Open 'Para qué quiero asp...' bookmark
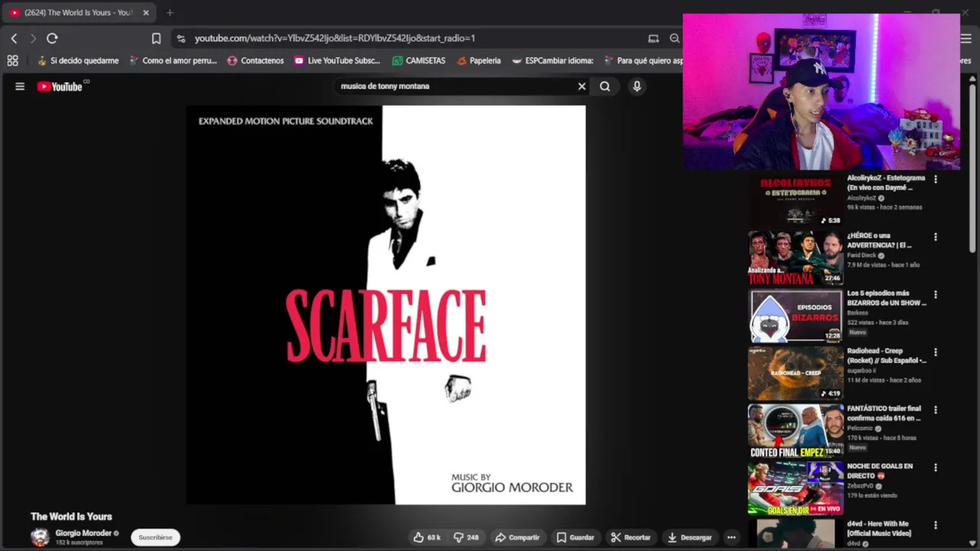 pos(643,60)
